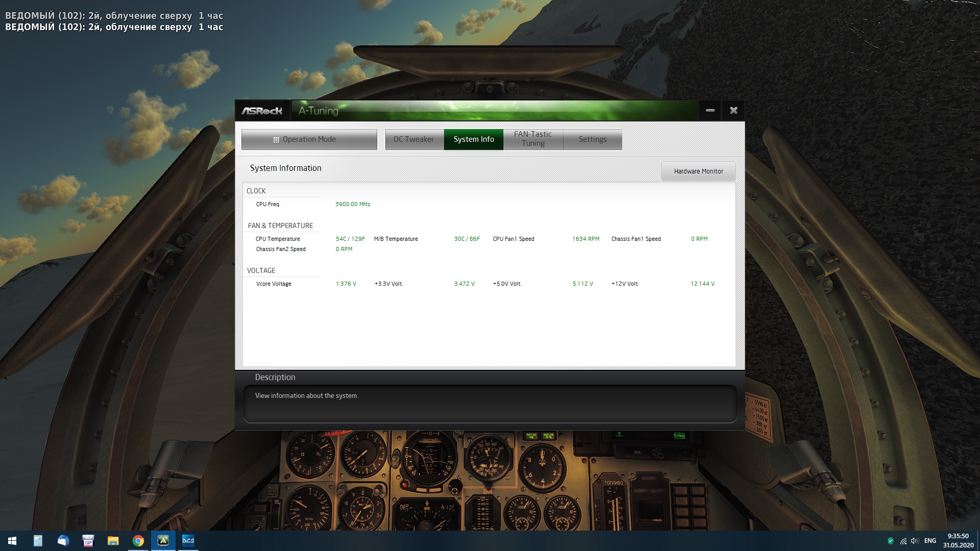This screenshot has height=551, width=980.
Task: Open the Calculator taskbar icon
Action: pos(38,541)
